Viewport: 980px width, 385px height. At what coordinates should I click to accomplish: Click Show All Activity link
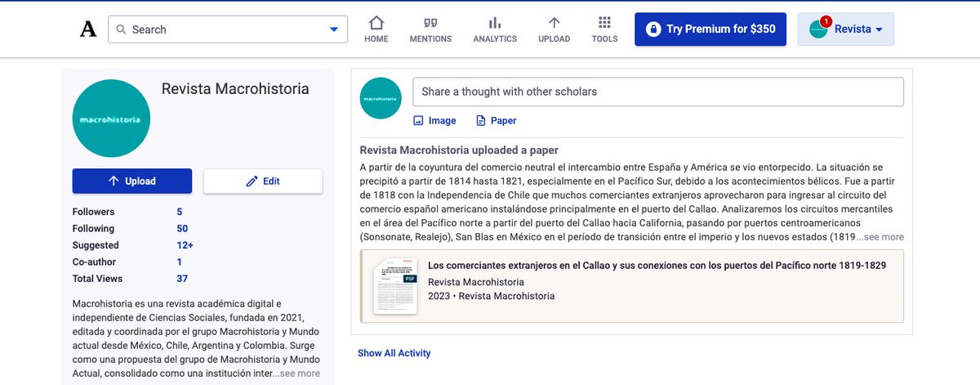(394, 353)
